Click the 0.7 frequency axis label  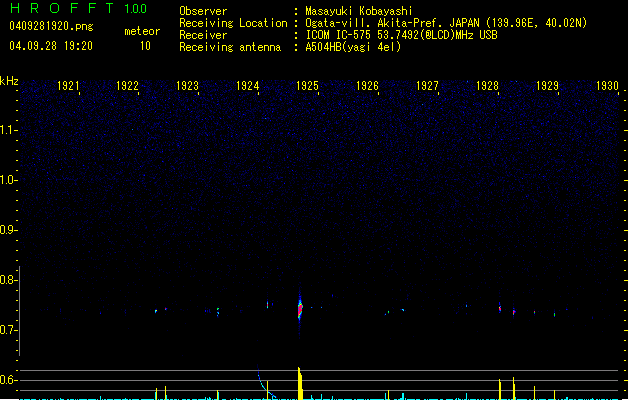8,330
